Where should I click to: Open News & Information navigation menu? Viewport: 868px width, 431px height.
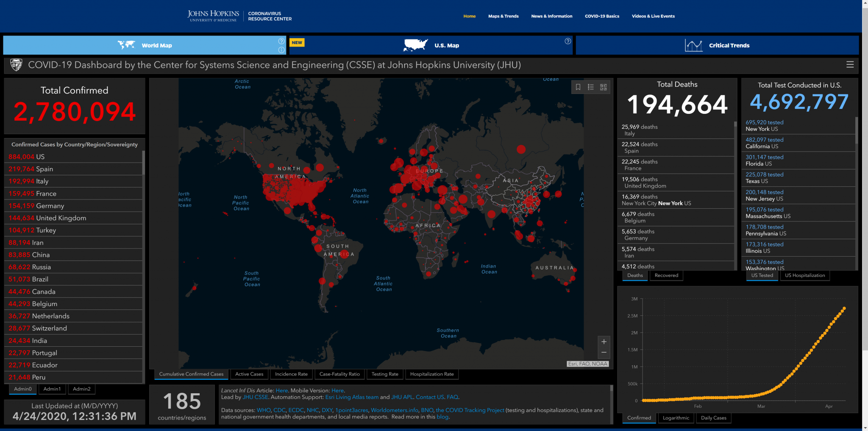(x=551, y=16)
